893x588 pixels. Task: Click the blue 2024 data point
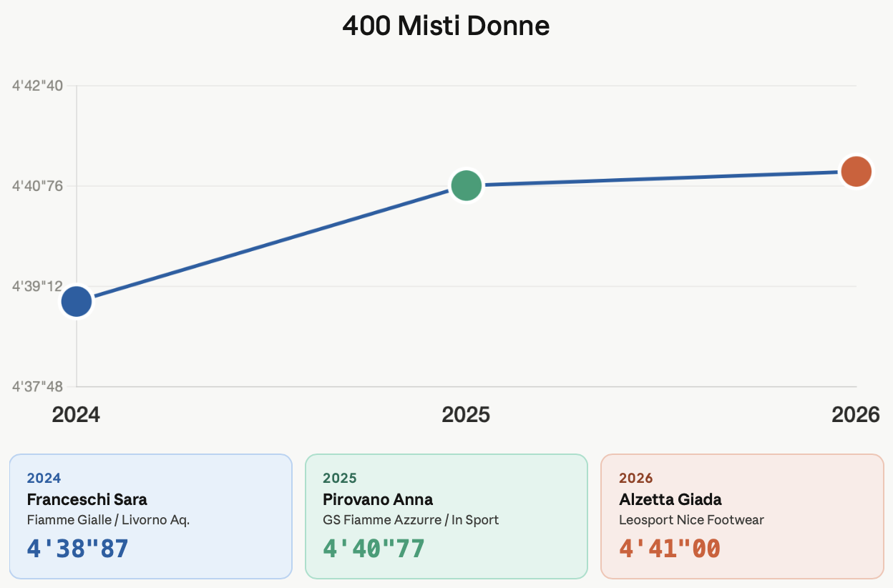[77, 301]
